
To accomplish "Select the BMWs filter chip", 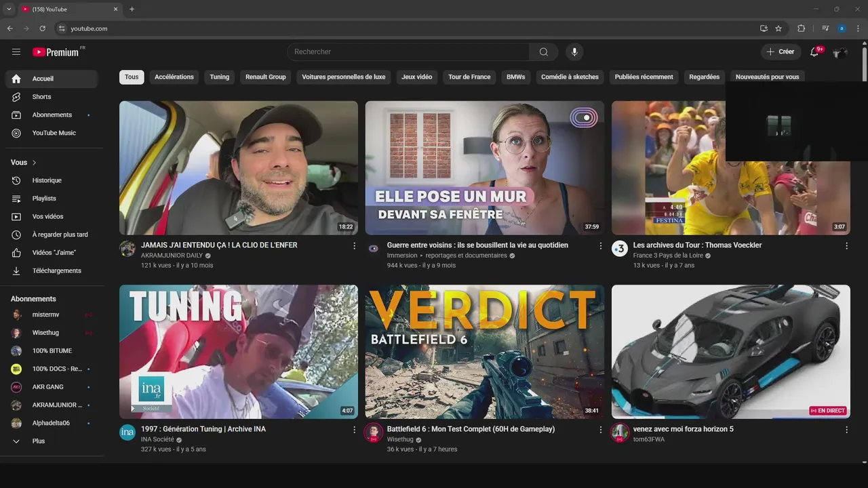I will 516,77.
